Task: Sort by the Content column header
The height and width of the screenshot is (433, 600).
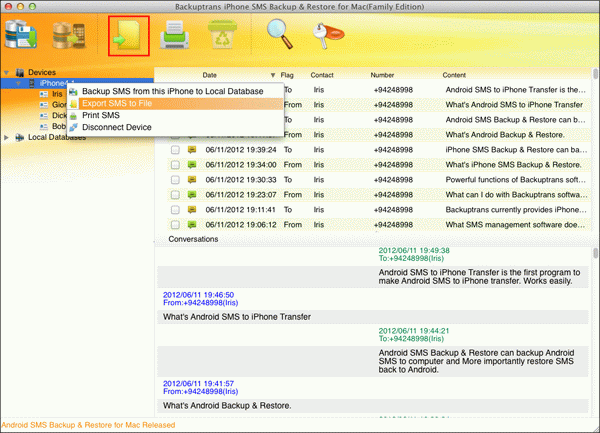Action: [x=454, y=75]
